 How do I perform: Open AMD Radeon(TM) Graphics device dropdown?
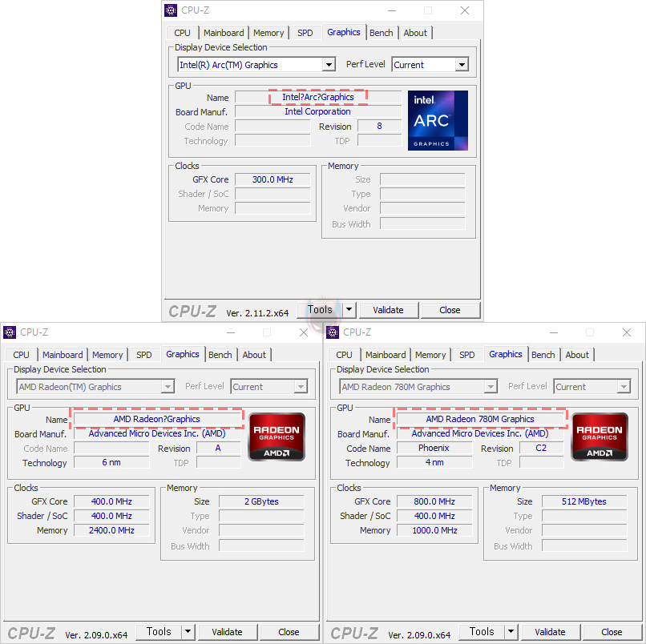click(x=168, y=387)
